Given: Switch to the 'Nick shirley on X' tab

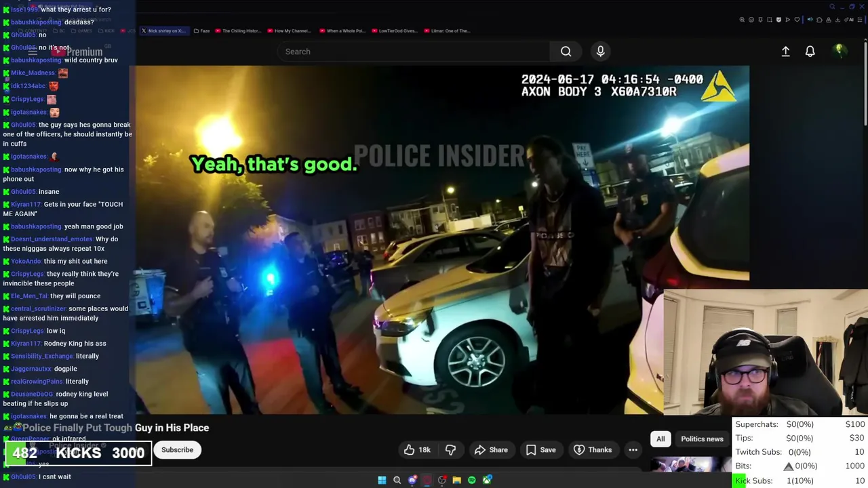Looking at the screenshot, I should (x=163, y=30).
